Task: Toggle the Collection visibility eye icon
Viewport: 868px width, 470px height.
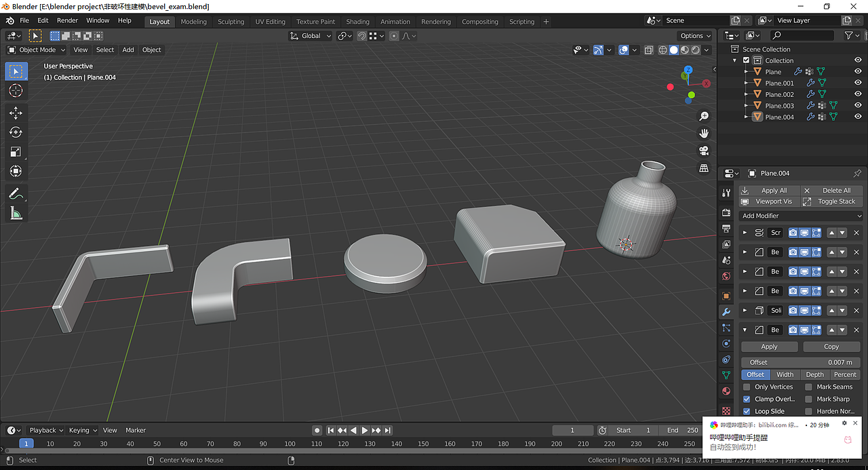Action: [858, 60]
